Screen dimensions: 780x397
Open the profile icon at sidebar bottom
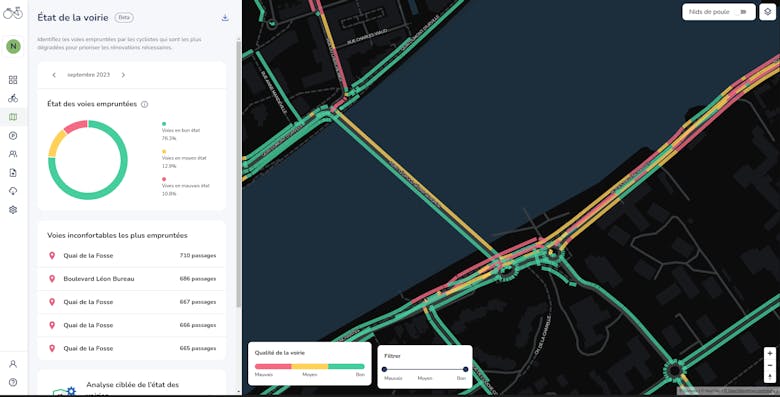click(x=13, y=364)
